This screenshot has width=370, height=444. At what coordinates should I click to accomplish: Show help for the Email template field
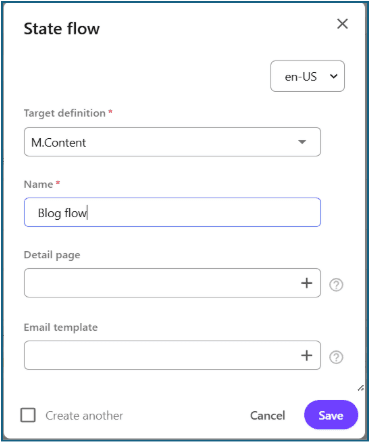336,357
